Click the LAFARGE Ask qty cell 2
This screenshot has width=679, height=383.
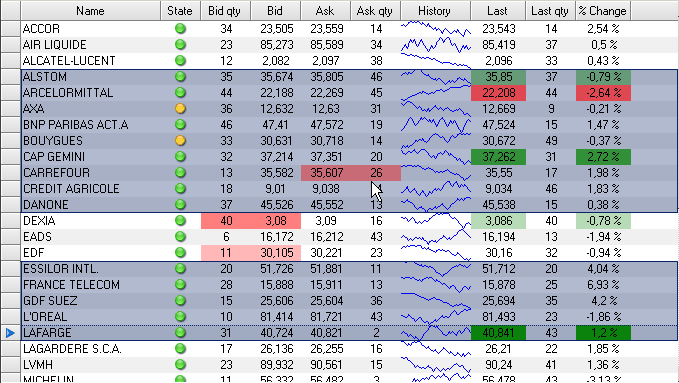coord(375,333)
